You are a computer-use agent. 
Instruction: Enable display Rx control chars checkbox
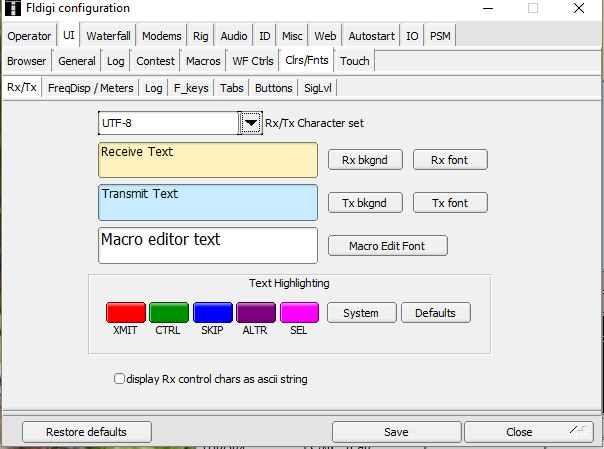click(120, 379)
